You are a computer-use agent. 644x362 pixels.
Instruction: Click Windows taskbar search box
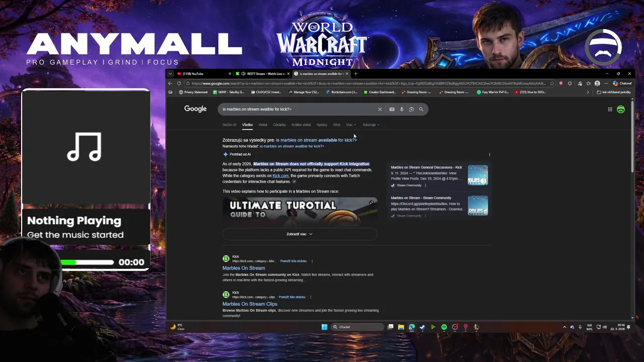tap(357, 327)
